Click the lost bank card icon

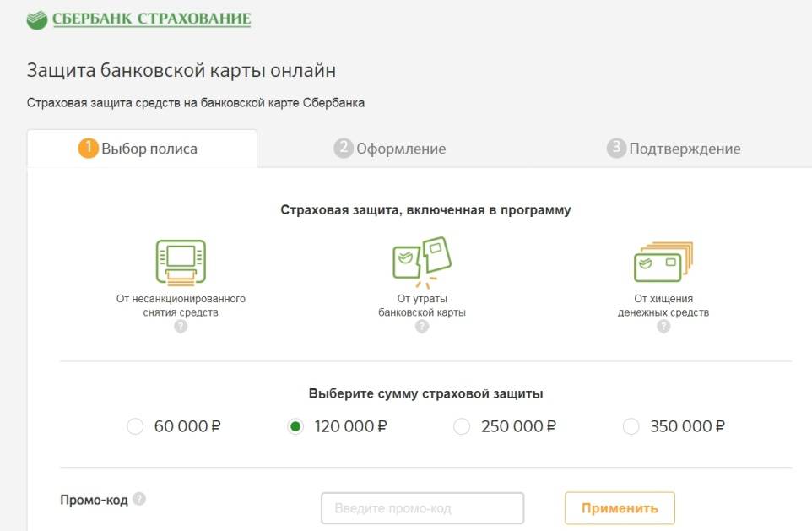(422, 261)
